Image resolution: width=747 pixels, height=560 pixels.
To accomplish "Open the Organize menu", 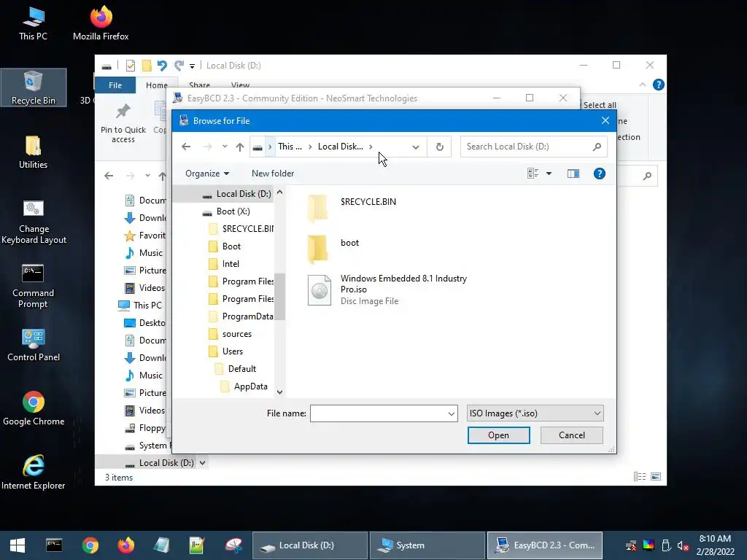I will coord(206,174).
